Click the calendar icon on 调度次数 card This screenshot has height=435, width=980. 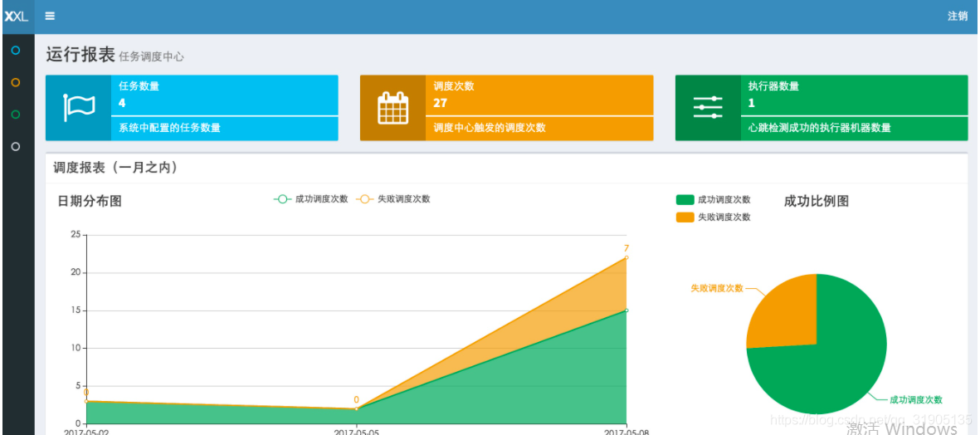point(393,107)
